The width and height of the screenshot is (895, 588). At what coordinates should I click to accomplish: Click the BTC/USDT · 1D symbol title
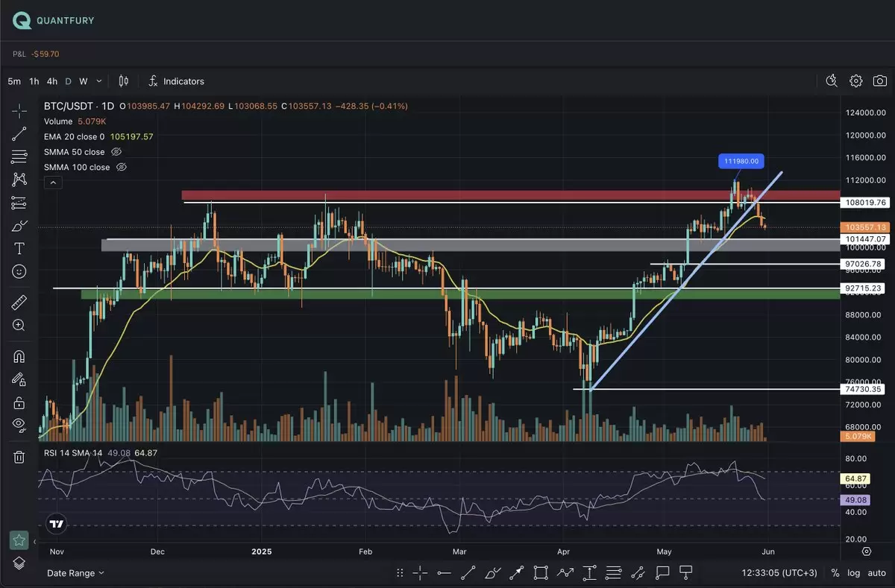click(79, 107)
